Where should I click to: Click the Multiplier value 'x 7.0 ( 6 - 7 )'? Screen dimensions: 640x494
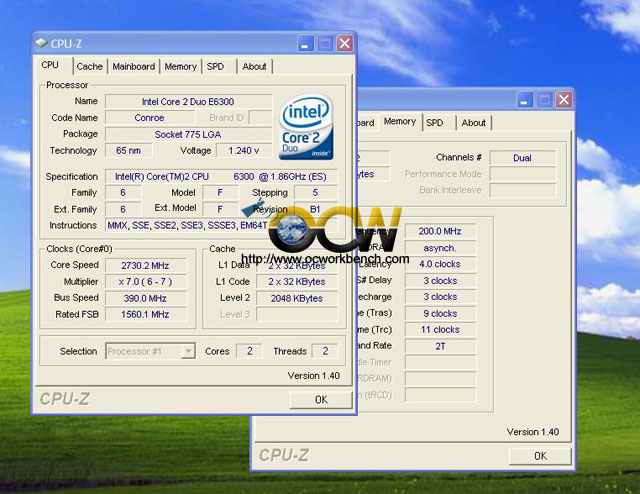146,282
